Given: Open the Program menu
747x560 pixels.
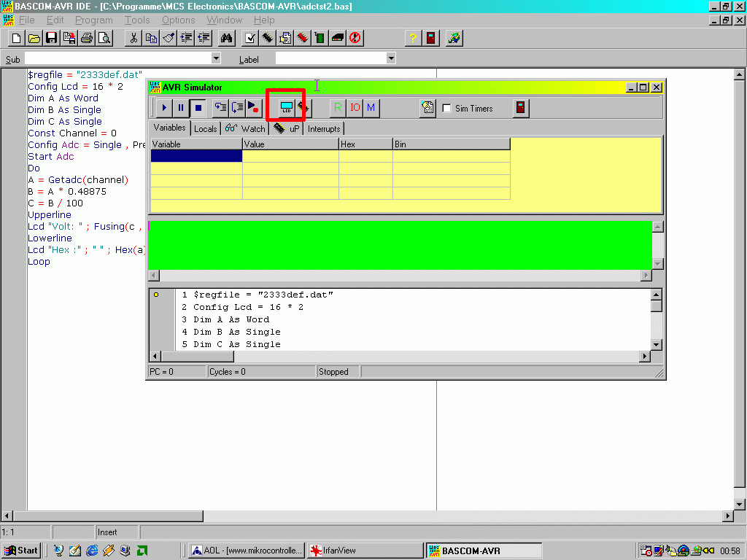Looking at the screenshot, I should click(x=94, y=20).
